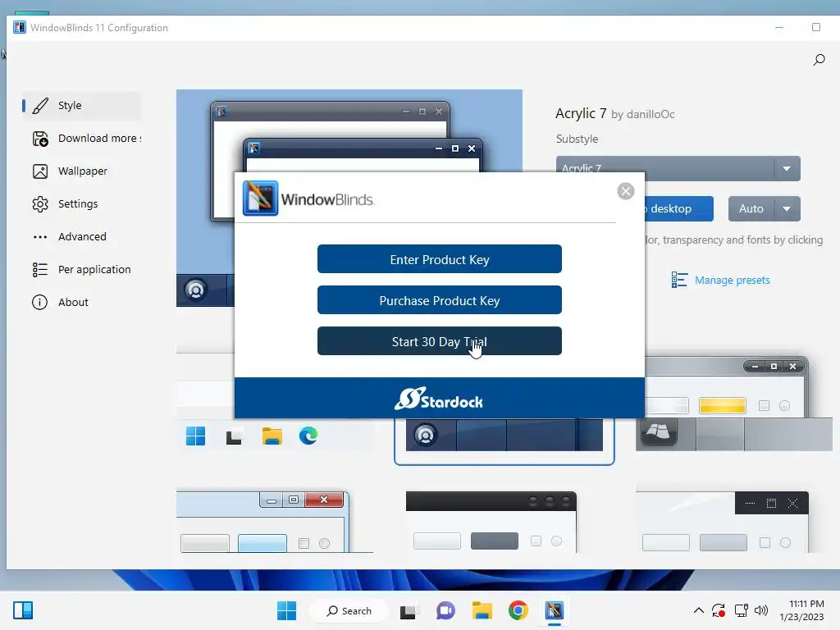This screenshot has height=630, width=840.
Task: Click the Settings gear icon in sidebar
Action: tap(40, 204)
